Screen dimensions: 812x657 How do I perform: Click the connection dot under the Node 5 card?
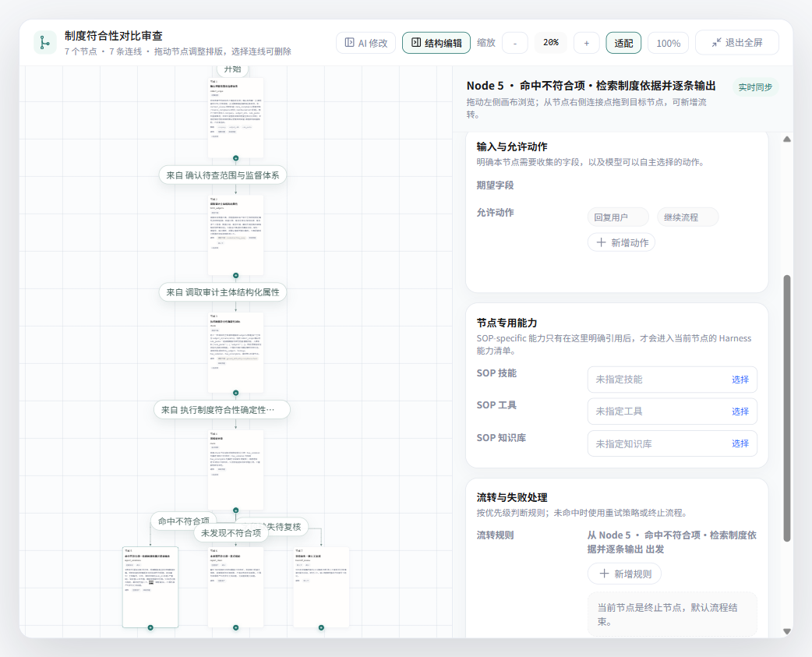pyautogui.click(x=150, y=627)
